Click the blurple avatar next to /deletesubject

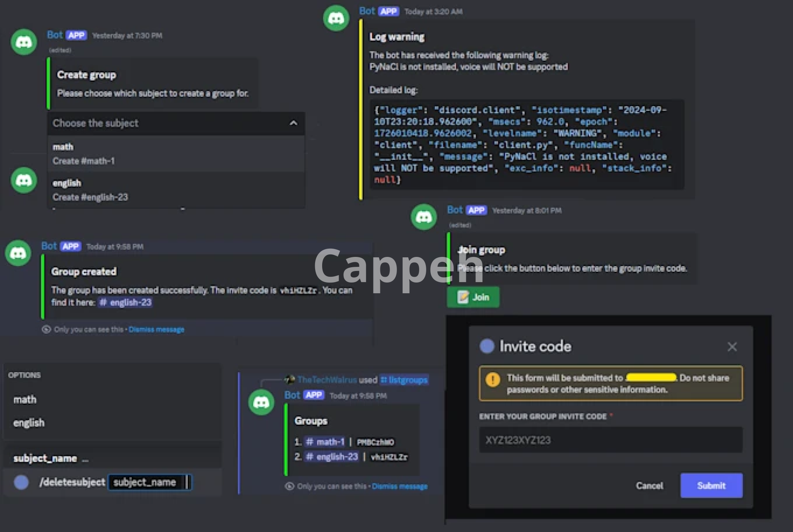[x=21, y=482]
